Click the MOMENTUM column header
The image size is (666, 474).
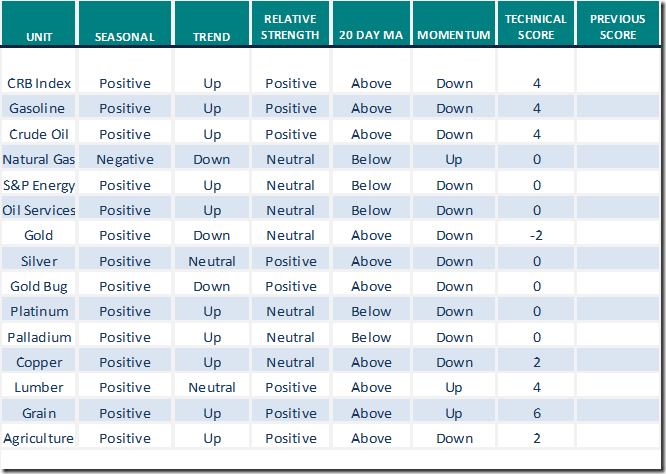[x=454, y=36]
